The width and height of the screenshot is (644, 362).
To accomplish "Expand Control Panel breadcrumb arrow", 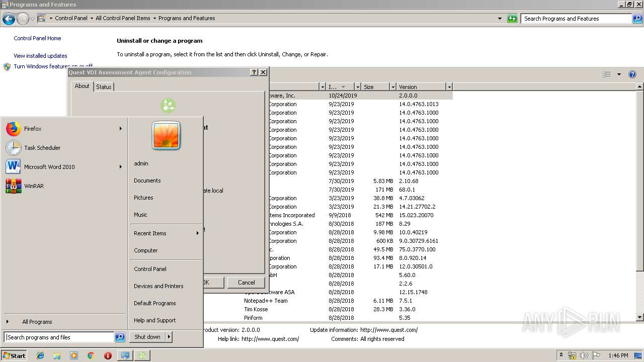I will point(92,18).
